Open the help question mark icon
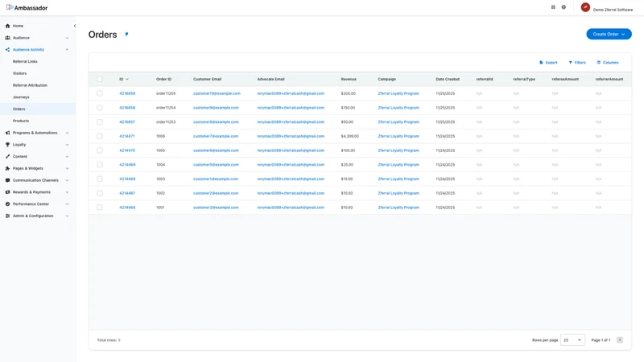 (564, 7)
